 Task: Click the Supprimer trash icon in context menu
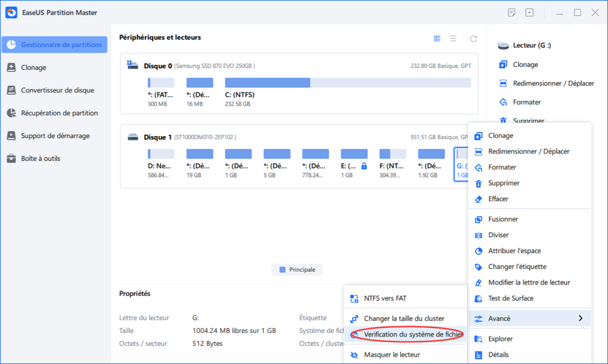tap(478, 184)
